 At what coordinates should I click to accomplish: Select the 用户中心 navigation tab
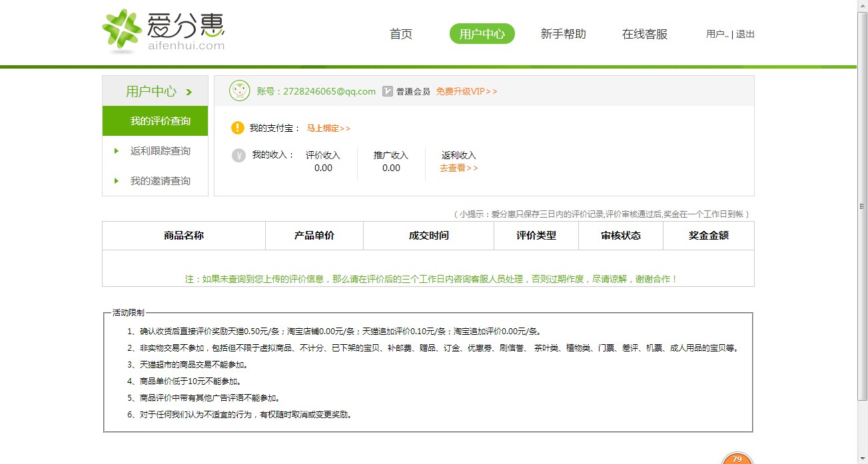click(x=482, y=34)
